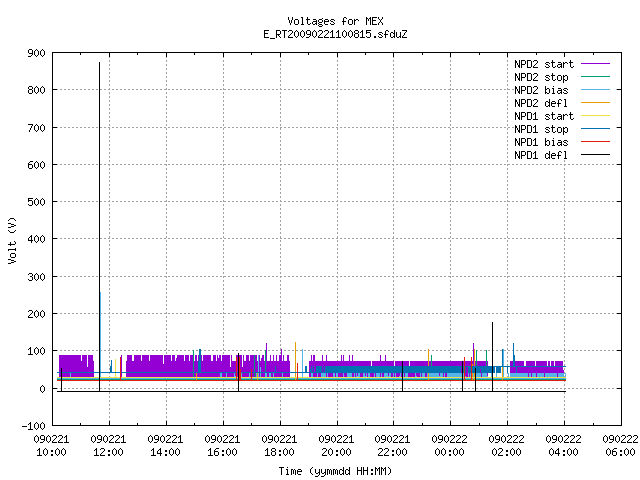The width and height of the screenshot is (640, 480).
Task: Click the 'Voltages for MEX' chart title
Action: (335, 21)
